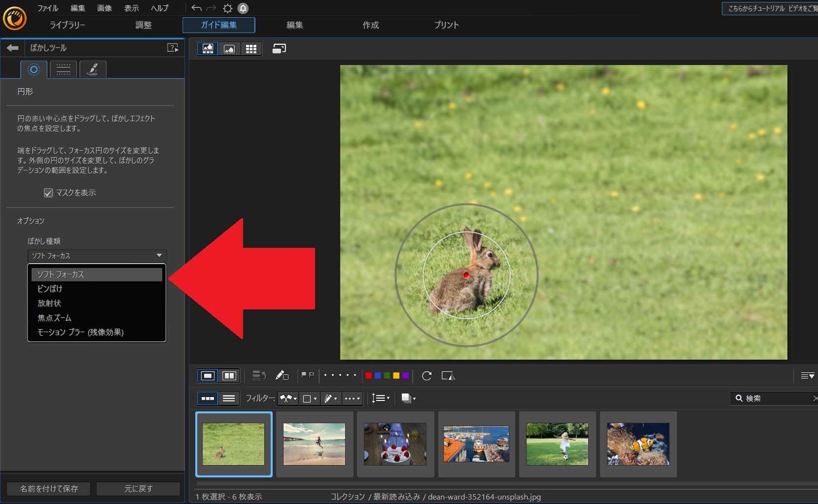Click the rotate image icon

(427, 376)
